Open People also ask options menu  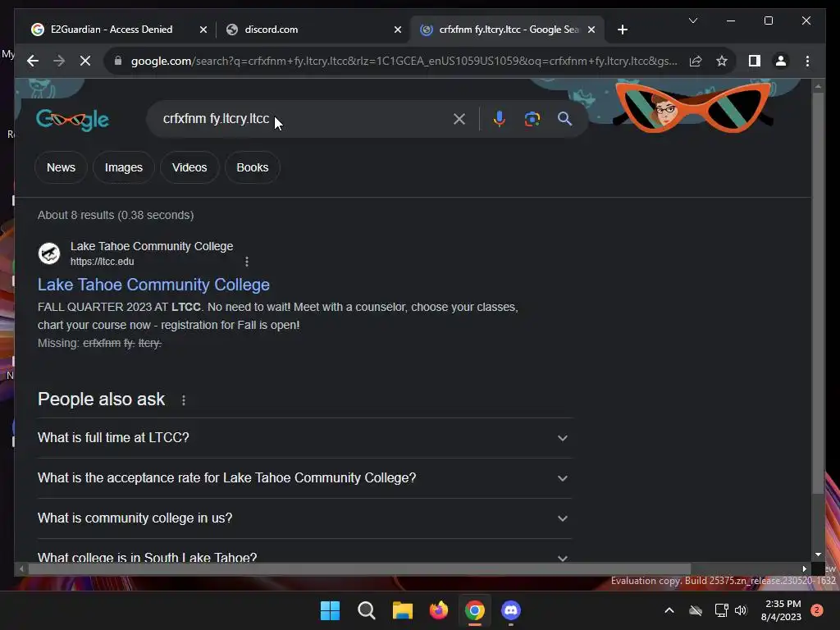point(183,400)
